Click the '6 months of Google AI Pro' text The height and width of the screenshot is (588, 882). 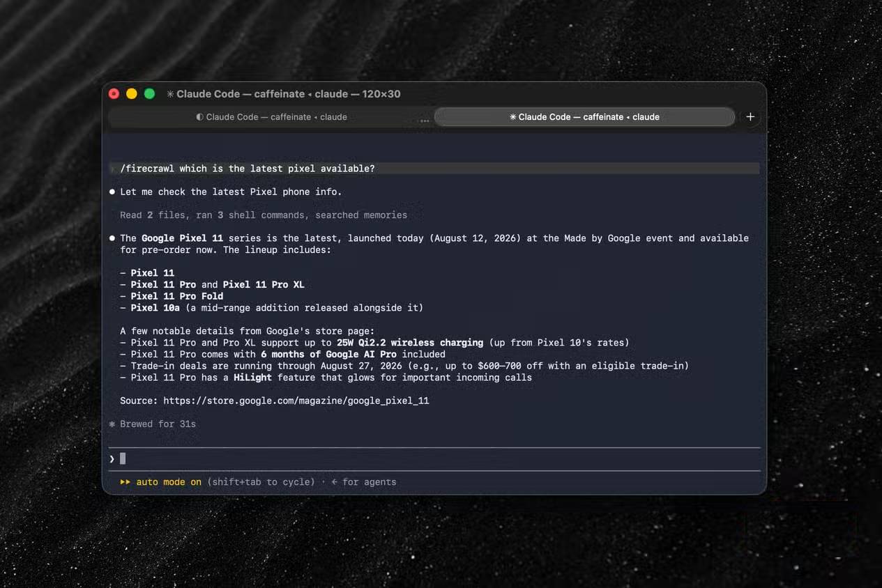click(328, 355)
